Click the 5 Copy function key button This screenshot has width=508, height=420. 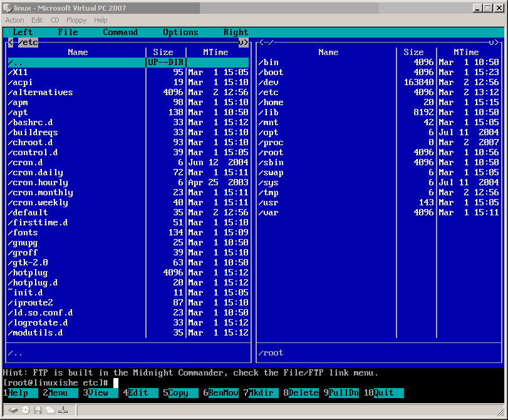(x=181, y=393)
